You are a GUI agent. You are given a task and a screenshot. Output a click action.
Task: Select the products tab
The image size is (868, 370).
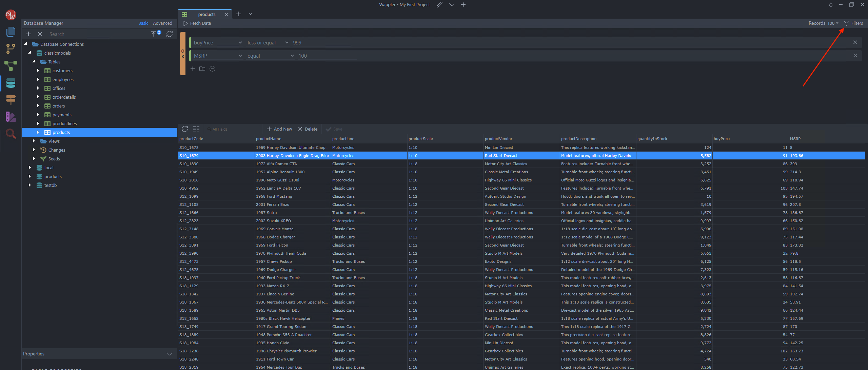[206, 14]
